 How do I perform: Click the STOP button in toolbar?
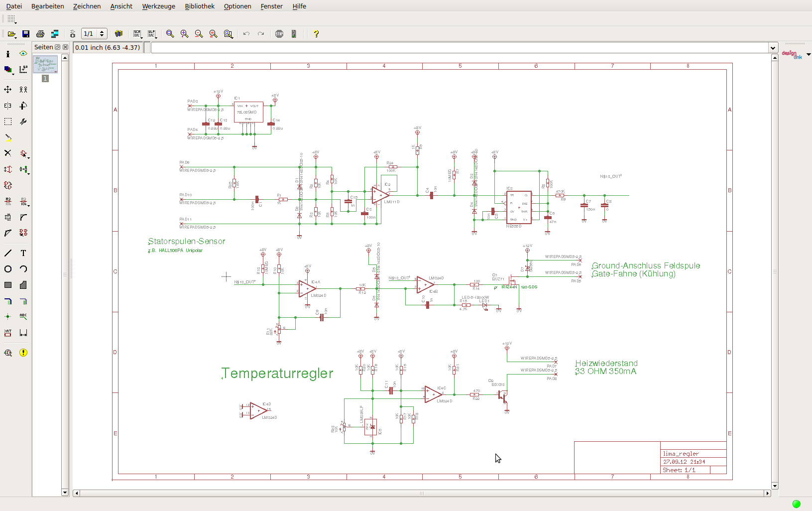tap(279, 34)
